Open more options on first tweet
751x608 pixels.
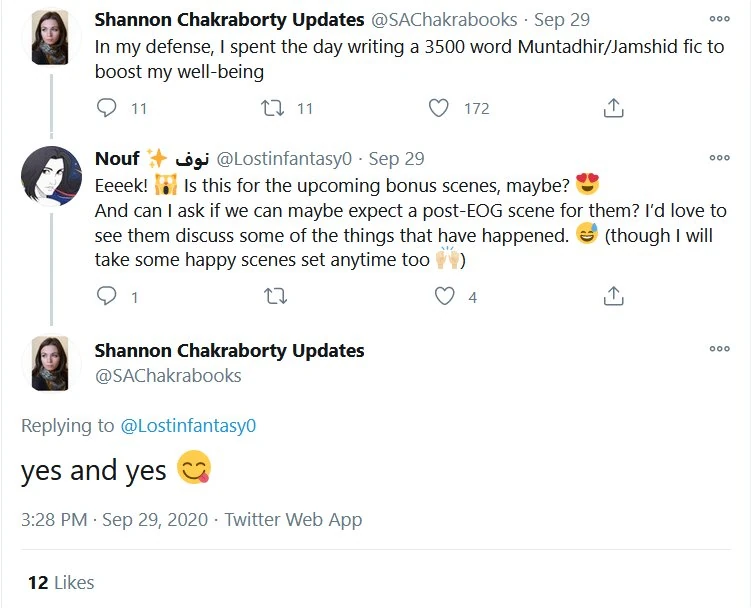point(720,18)
